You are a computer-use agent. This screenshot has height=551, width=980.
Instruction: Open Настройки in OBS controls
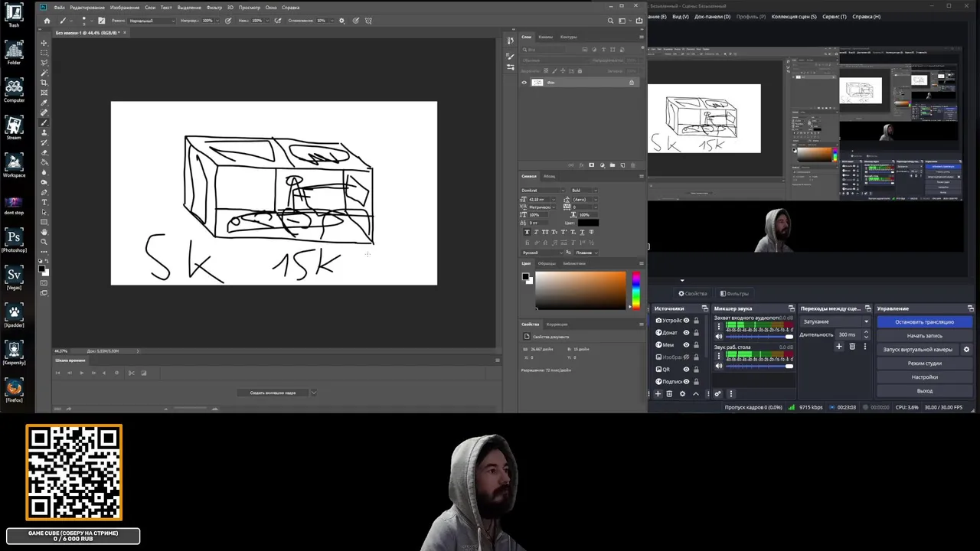pyautogui.click(x=925, y=377)
